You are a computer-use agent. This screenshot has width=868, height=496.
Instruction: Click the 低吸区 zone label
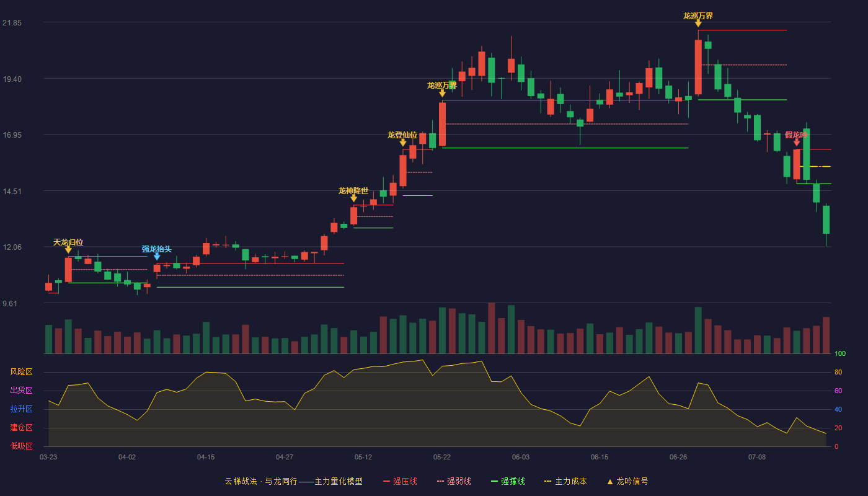point(21,446)
